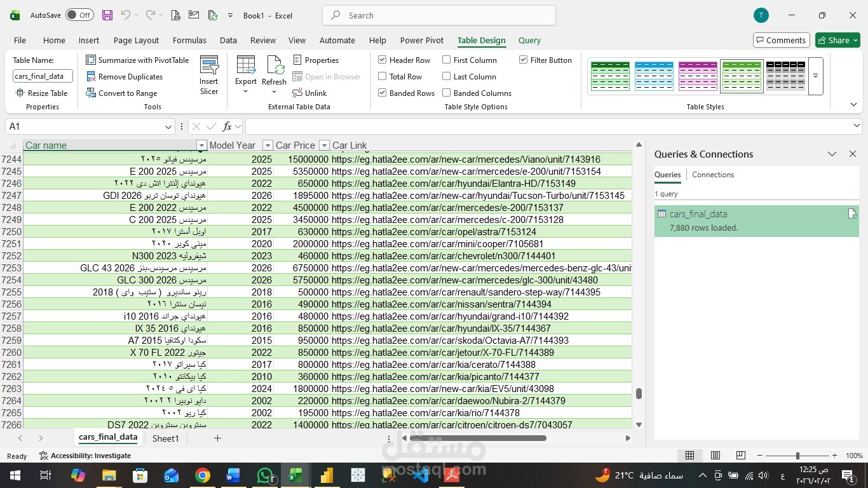Click Accessibility: Investigate in status bar

(x=85, y=456)
